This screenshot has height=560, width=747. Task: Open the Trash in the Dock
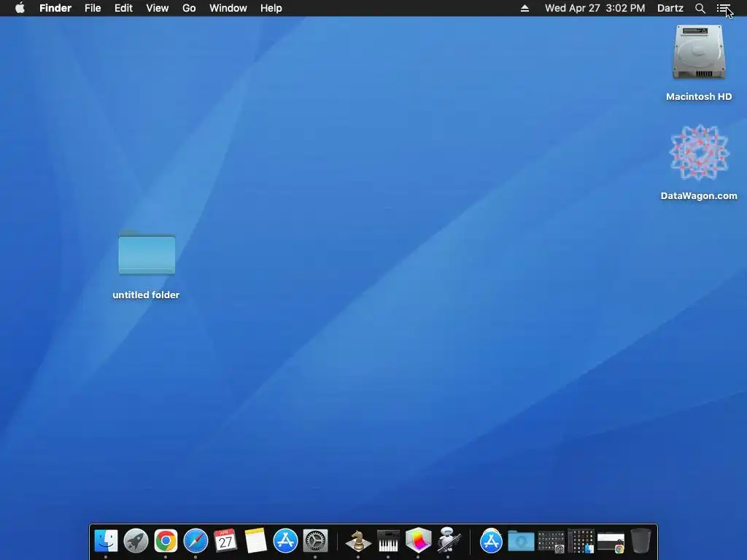click(640, 541)
